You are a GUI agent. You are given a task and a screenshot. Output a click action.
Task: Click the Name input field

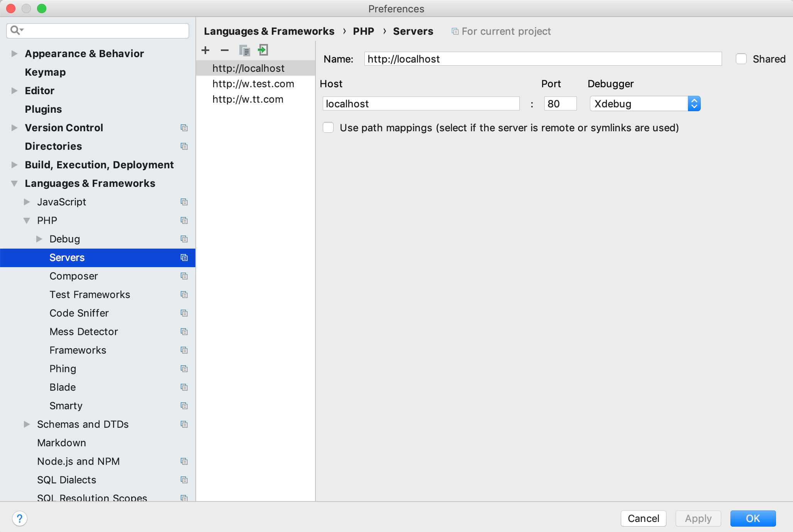pyautogui.click(x=542, y=58)
